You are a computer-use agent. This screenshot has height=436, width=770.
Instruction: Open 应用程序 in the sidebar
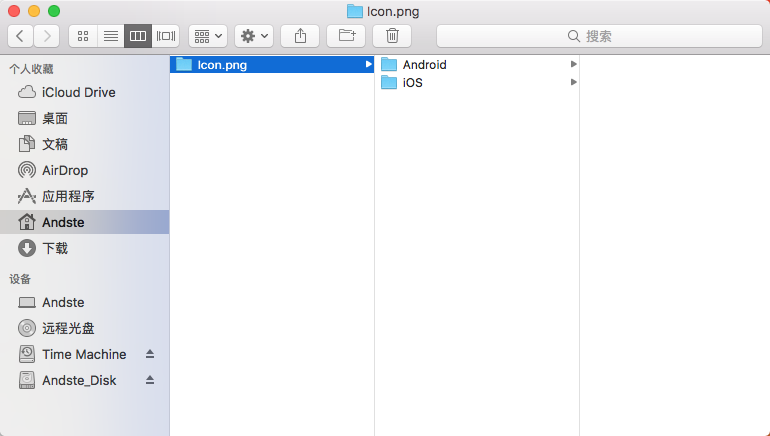[x=84, y=196]
